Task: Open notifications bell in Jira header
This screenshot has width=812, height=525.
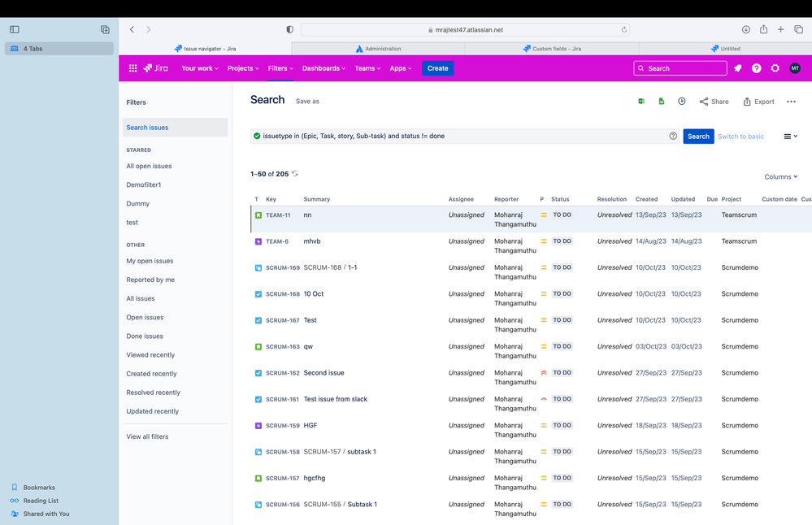Action: point(737,68)
